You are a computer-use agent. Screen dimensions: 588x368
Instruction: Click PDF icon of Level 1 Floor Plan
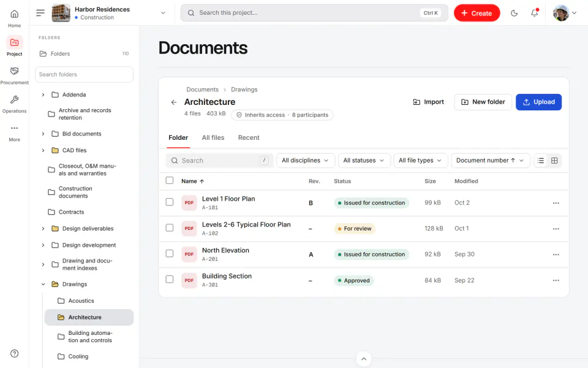189,203
